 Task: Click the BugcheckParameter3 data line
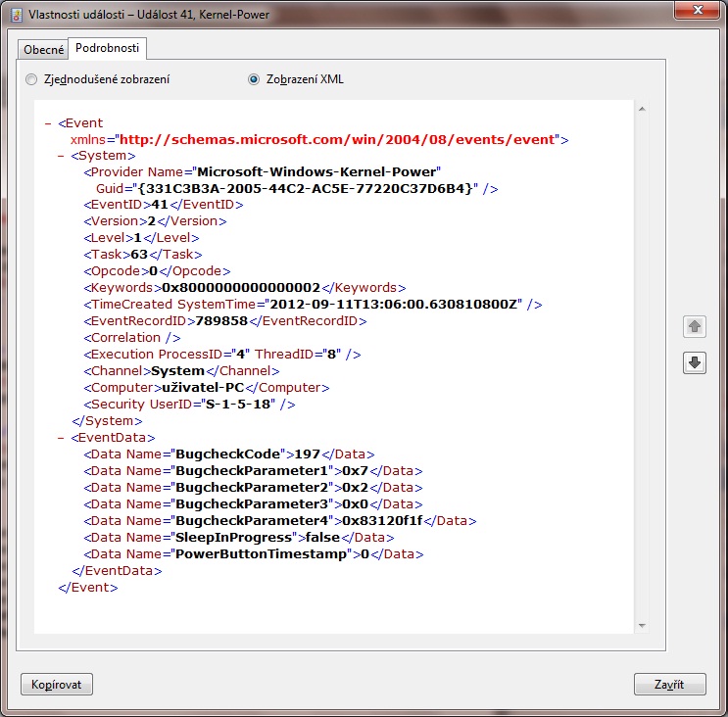[x=253, y=504]
